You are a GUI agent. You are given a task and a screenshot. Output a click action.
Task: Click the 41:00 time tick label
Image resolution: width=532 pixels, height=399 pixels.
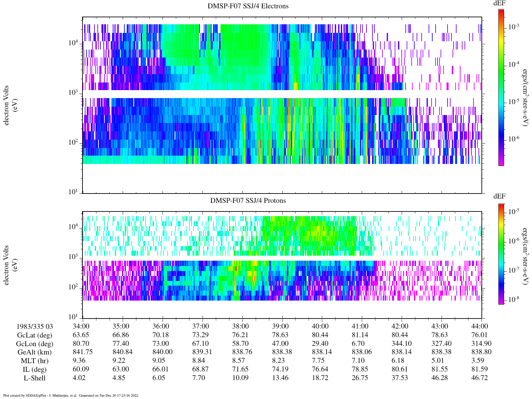(x=360, y=326)
